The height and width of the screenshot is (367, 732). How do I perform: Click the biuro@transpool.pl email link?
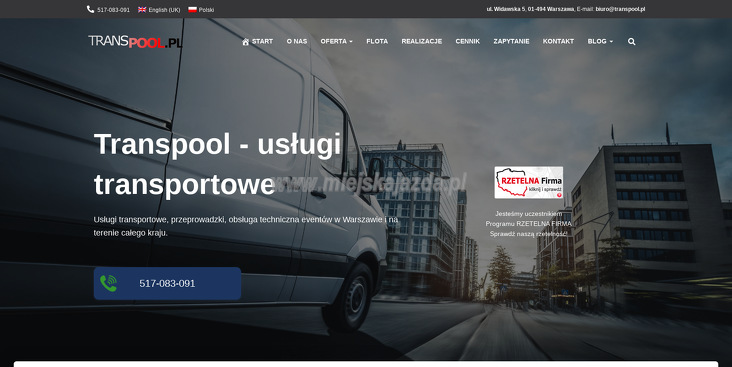point(620,9)
